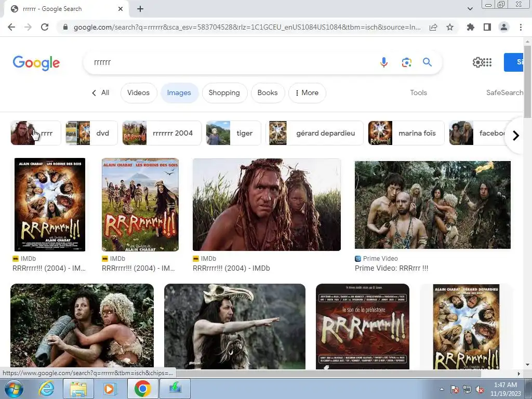Show hidden system tray icons
Screen dimensions: 532x399
pos(442,389)
